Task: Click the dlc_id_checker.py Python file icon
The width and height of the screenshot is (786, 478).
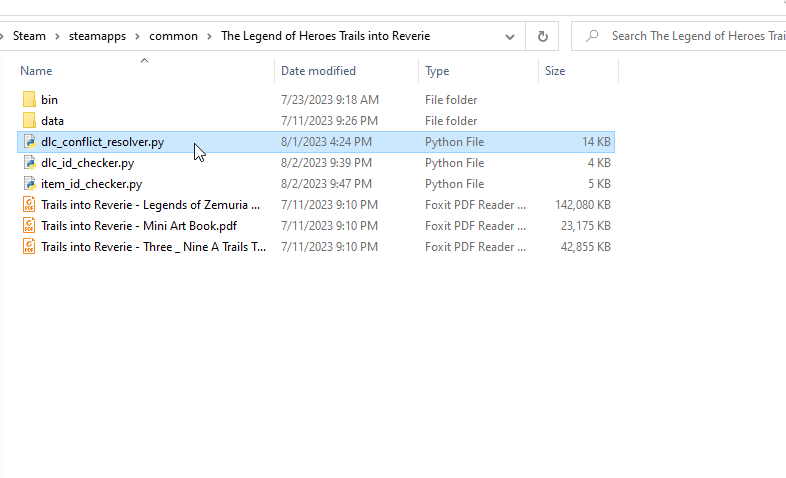Action: click(29, 163)
